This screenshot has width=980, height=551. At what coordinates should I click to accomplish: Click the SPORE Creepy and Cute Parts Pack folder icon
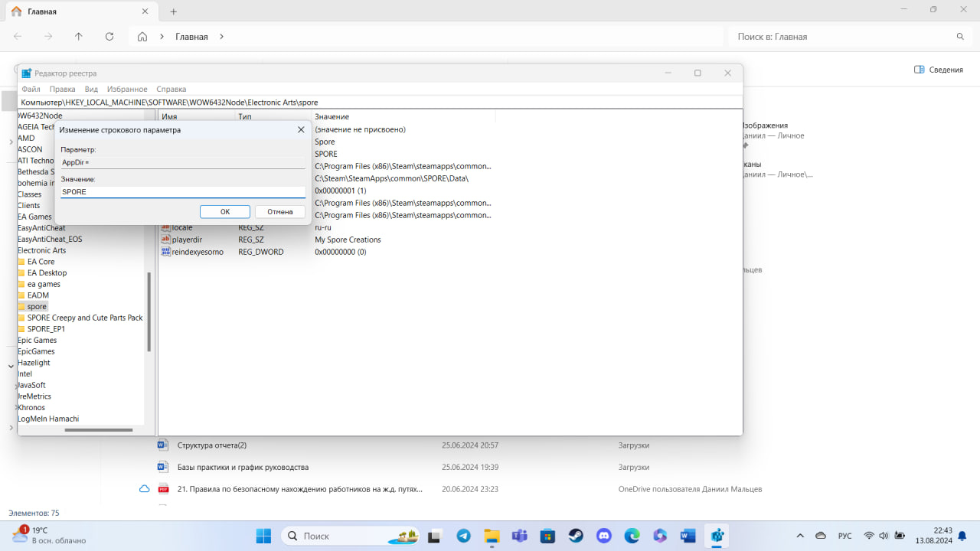(21, 318)
